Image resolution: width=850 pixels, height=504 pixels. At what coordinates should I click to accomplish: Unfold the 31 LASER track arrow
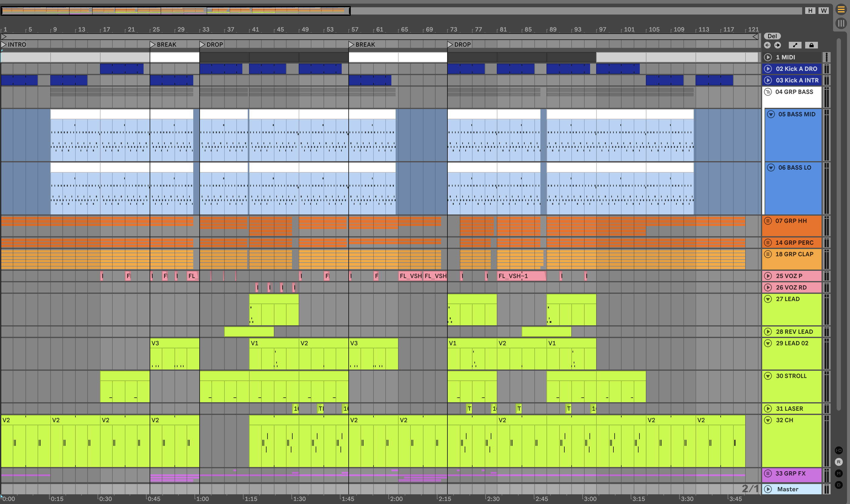click(x=768, y=409)
